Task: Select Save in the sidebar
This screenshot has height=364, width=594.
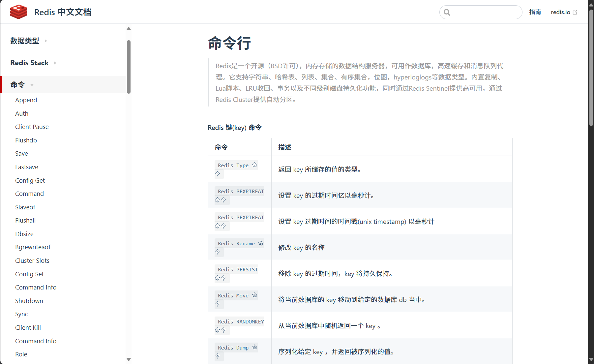Action: click(21, 154)
